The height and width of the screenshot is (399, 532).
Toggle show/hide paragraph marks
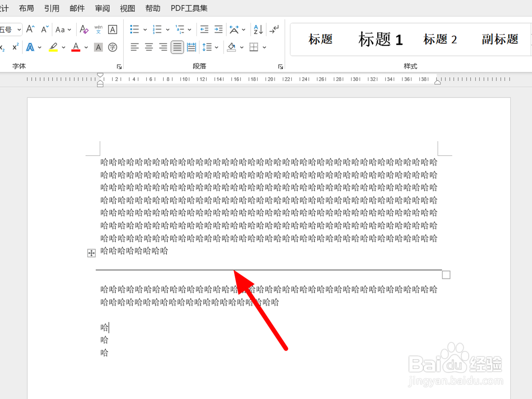click(274, 29)
